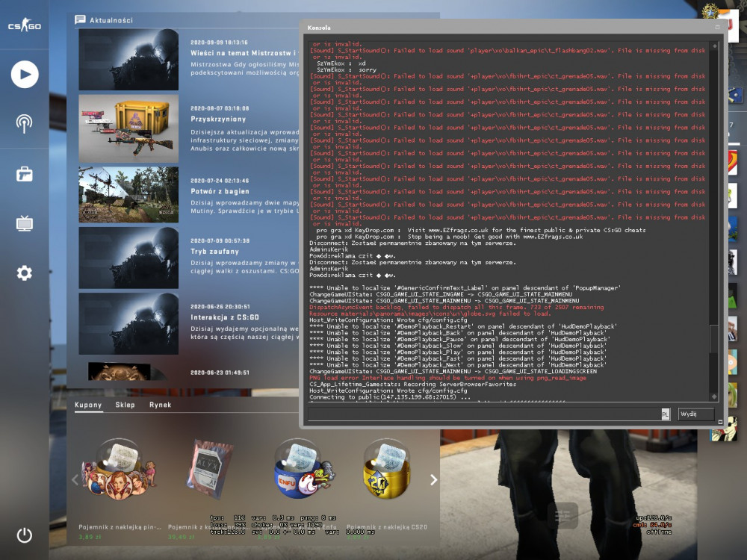Open the Play menu button
Screen dimensions: 747x560
pos(25,74)
